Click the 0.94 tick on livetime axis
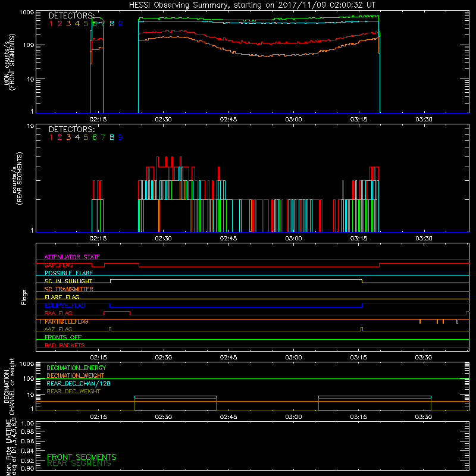Viewport: 476px width, 476px height. pos(27,450)
